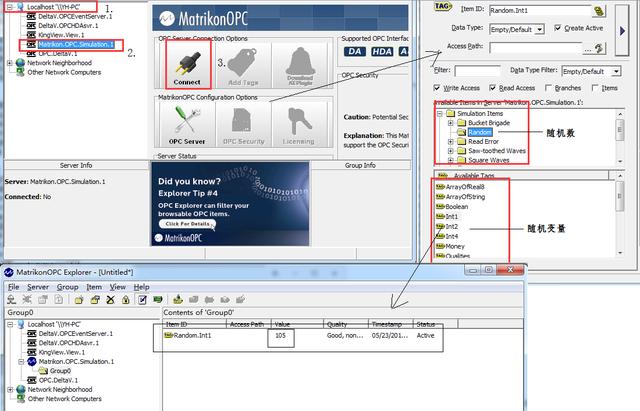Viewport: 640px width, 411px height.
Task: Click the gold validate icon after Item ID field
Action: point(599,11)
